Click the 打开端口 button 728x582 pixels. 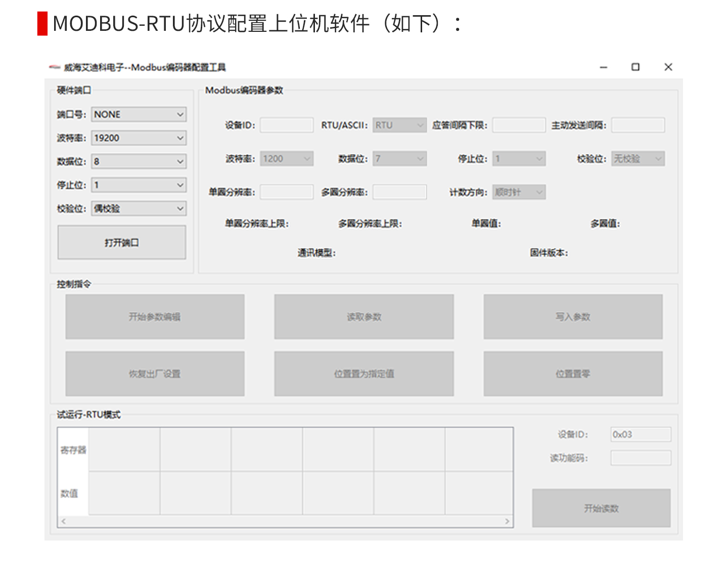pyautogui.click(x=122, y=243)
